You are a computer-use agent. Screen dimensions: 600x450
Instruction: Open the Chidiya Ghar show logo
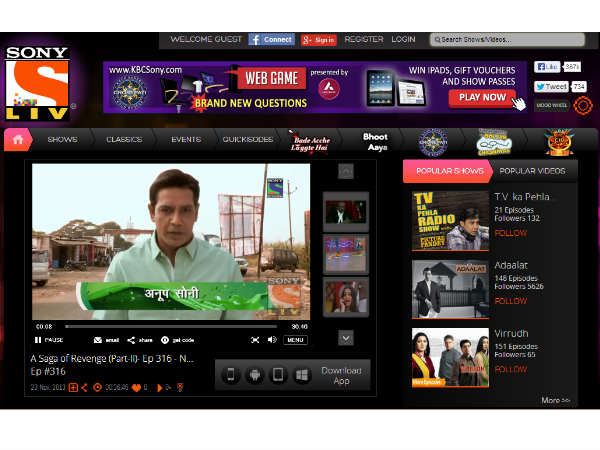tap(494, 142)
